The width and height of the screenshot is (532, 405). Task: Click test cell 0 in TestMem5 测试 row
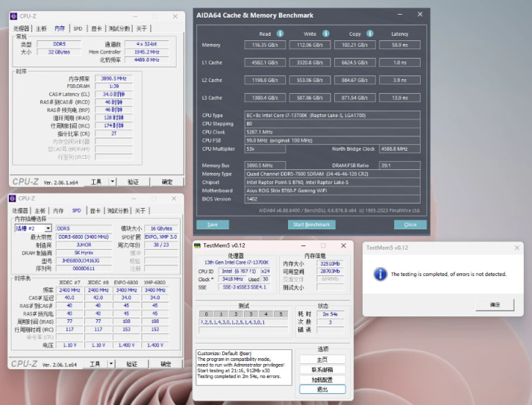(206, 314)
